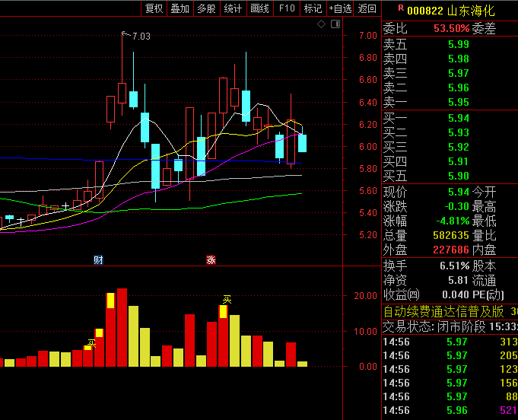
Task: Click 外盘 value 227686
Action: [451, 250]
